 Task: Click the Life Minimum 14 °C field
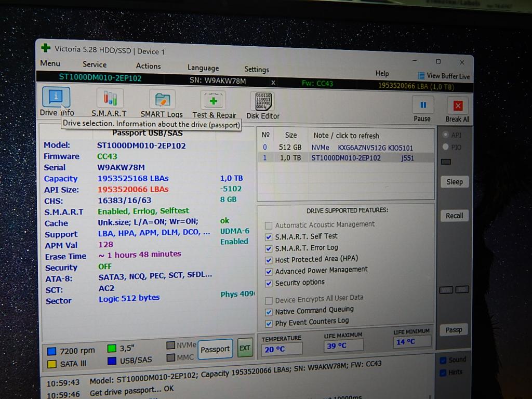pos(413,342)
